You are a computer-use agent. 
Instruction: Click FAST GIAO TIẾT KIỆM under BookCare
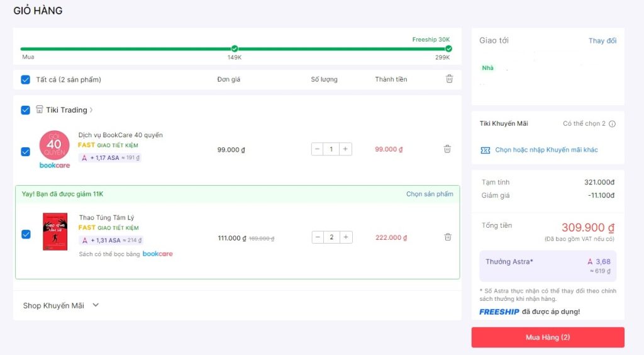(108, 145)
